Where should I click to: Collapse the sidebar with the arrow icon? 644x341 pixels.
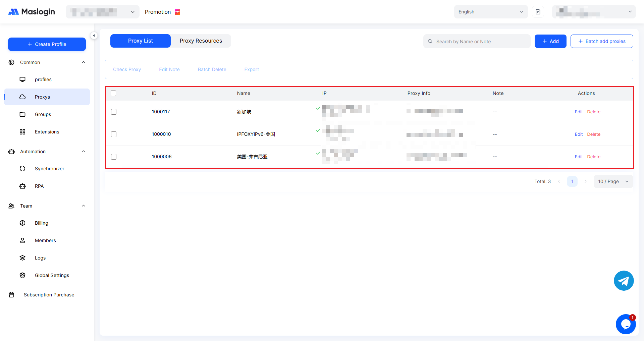[x=94, y=36]
